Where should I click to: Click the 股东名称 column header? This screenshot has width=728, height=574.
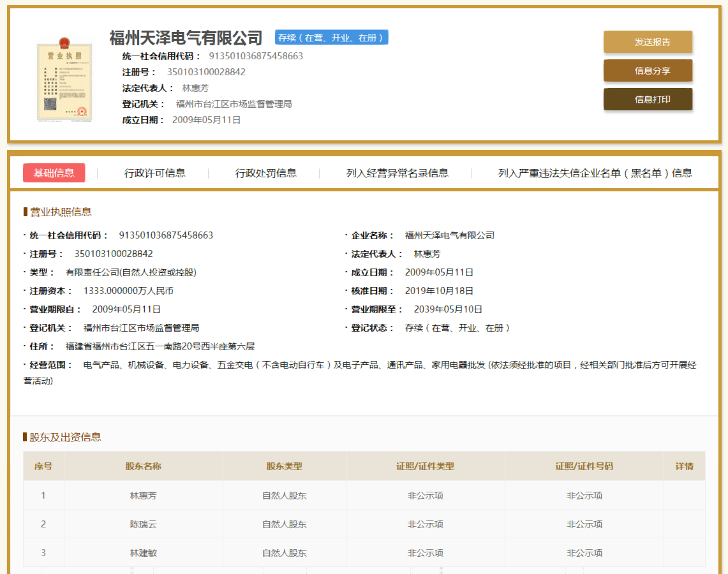click(143, 466)
